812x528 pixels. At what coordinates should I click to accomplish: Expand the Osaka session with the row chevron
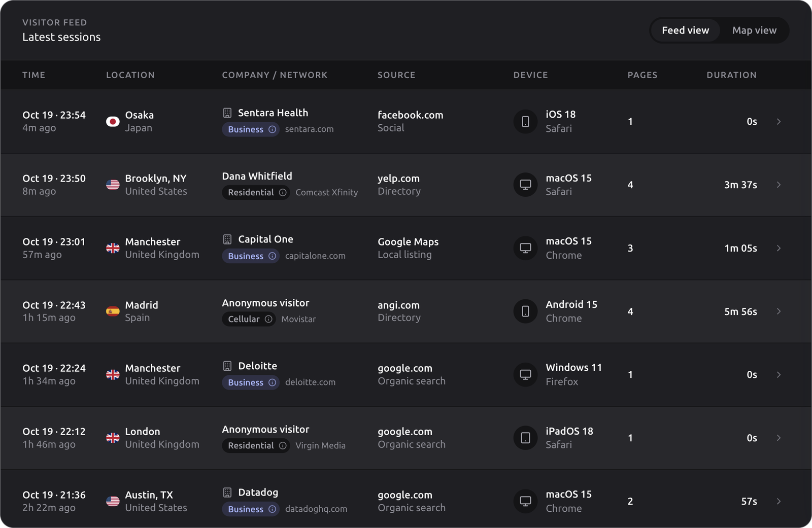point(779,122)
